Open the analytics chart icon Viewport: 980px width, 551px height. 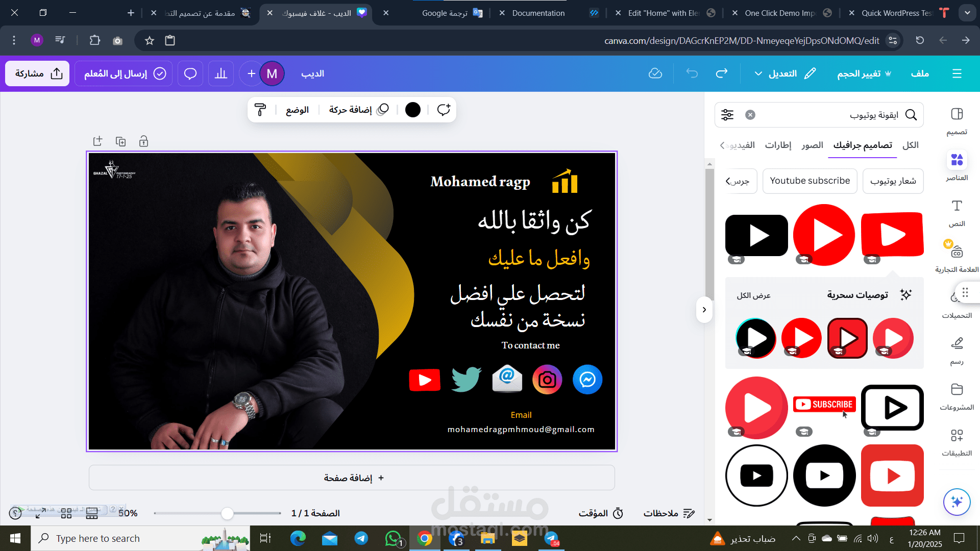click(221, 73)
